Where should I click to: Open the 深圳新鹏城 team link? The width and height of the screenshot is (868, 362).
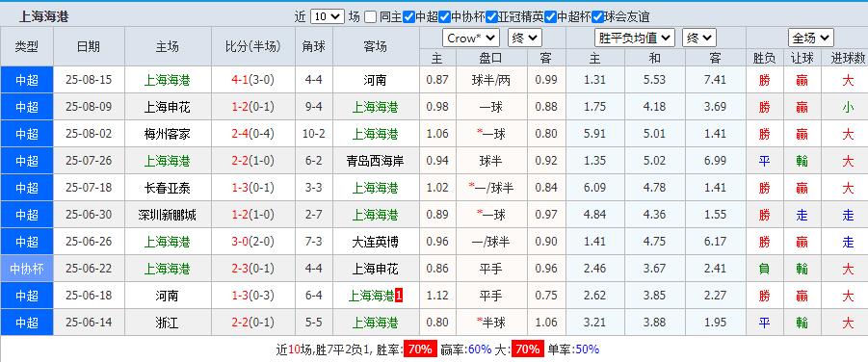[x=168, y=215]
